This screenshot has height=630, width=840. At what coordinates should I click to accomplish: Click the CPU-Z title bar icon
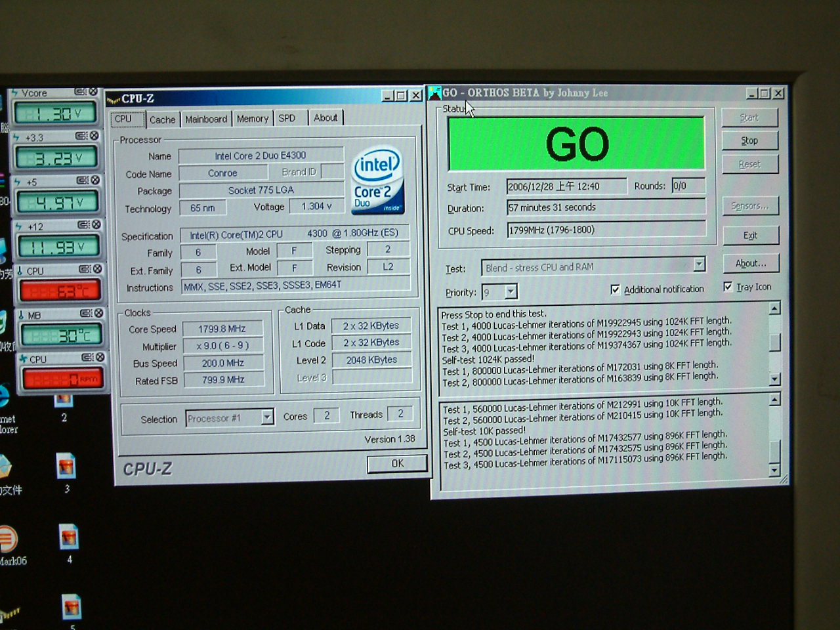[113, 99]
